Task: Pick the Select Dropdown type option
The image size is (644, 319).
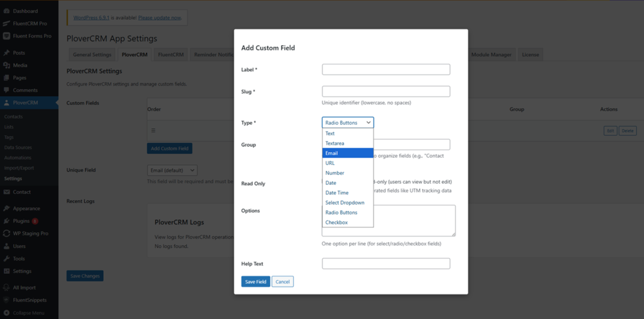Action: [345, 203]
